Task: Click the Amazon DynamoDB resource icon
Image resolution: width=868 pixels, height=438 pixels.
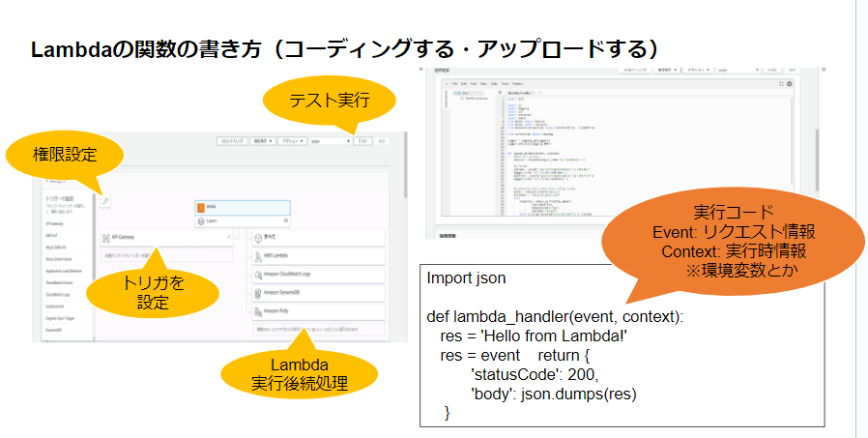Action: pos(258,294)
